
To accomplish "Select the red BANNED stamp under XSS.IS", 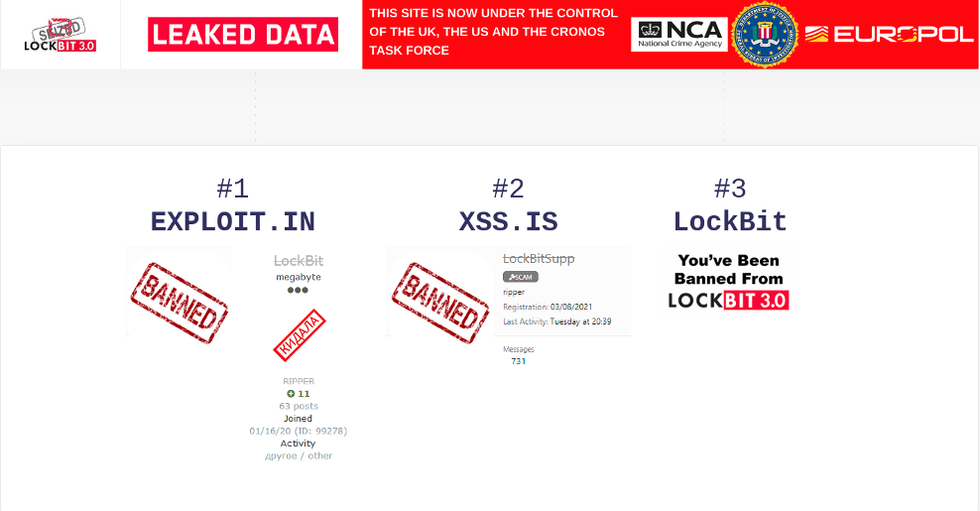I will click(439, 295).
